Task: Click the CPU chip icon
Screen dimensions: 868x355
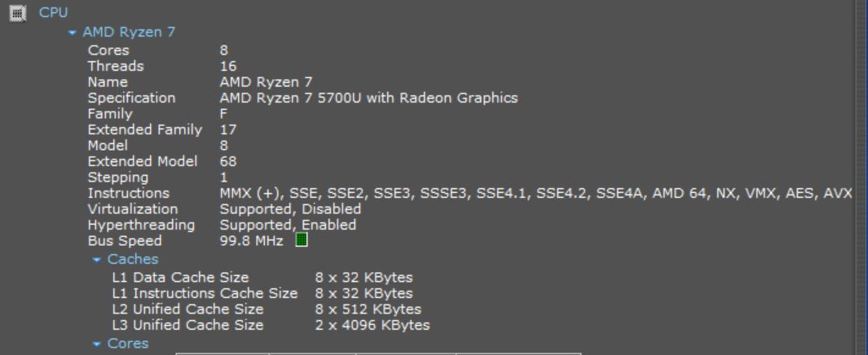Action: (x=17, y=13)
